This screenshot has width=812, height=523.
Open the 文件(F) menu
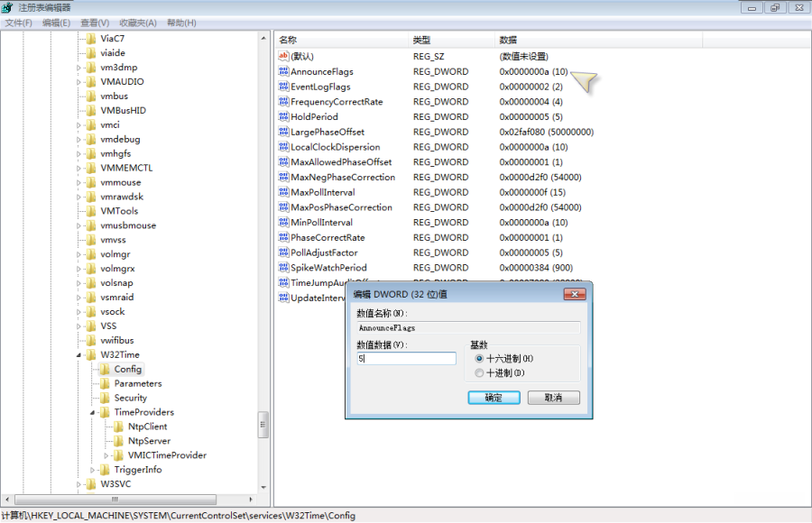(x=19, y=23)
